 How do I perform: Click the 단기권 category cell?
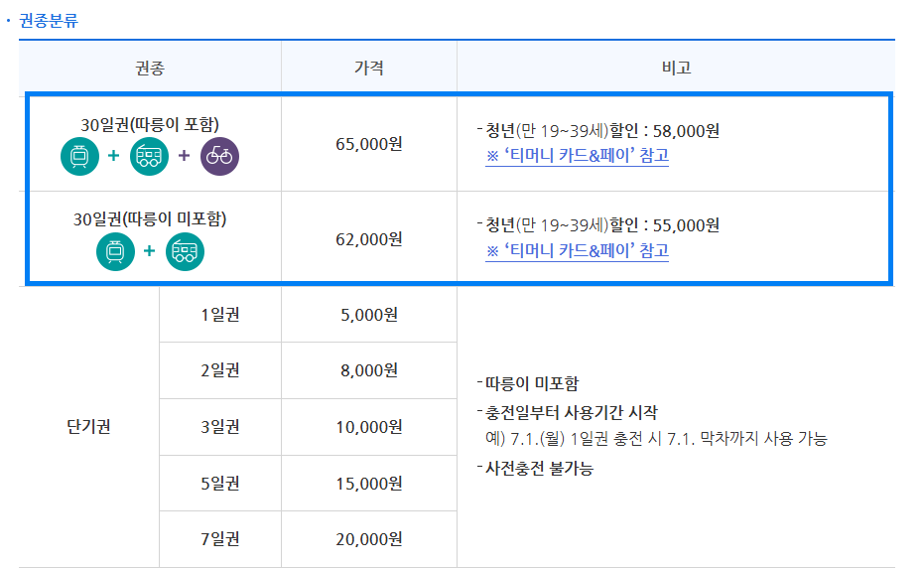pyautogui.click(x=88, y=427)
